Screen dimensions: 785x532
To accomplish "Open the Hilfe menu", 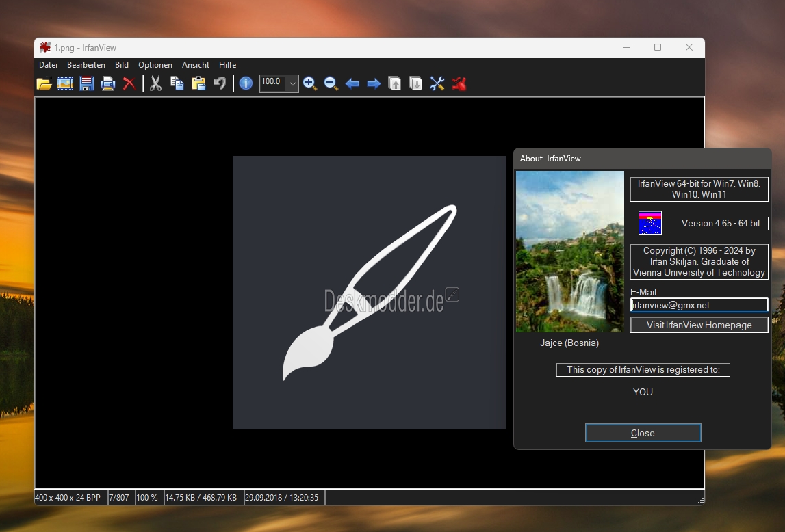I will click(227, 65).
